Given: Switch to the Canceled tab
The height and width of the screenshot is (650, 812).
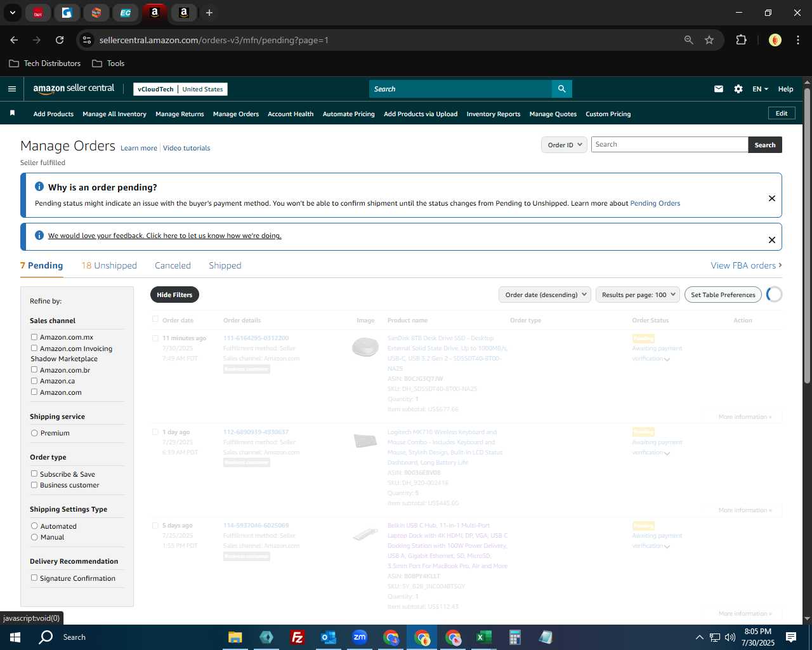Looking at the screenshot, I should point(173,265).
